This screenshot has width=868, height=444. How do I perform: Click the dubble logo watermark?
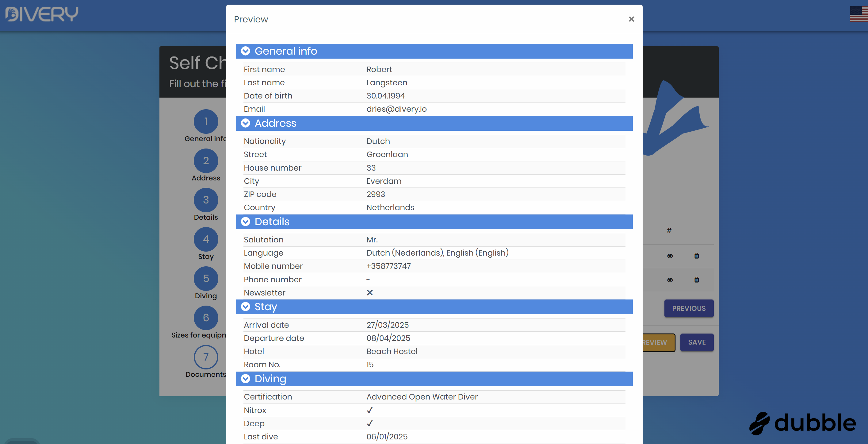pos(802,423)
